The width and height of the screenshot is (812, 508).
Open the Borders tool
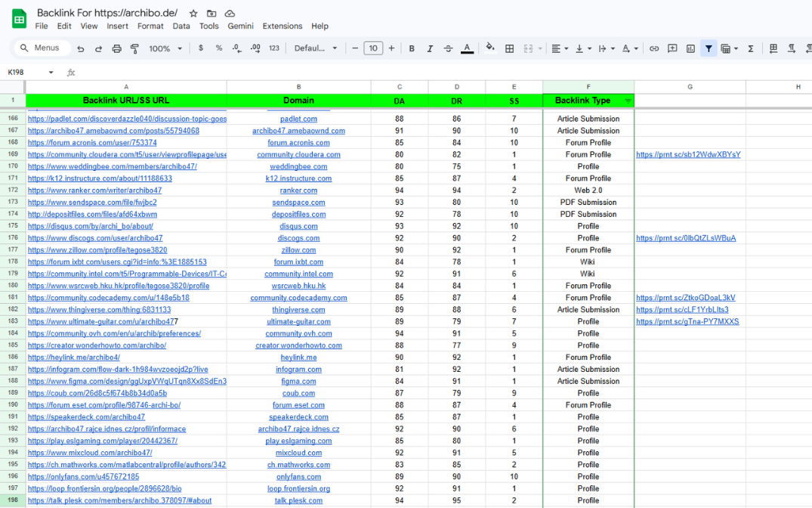point(510,48)
